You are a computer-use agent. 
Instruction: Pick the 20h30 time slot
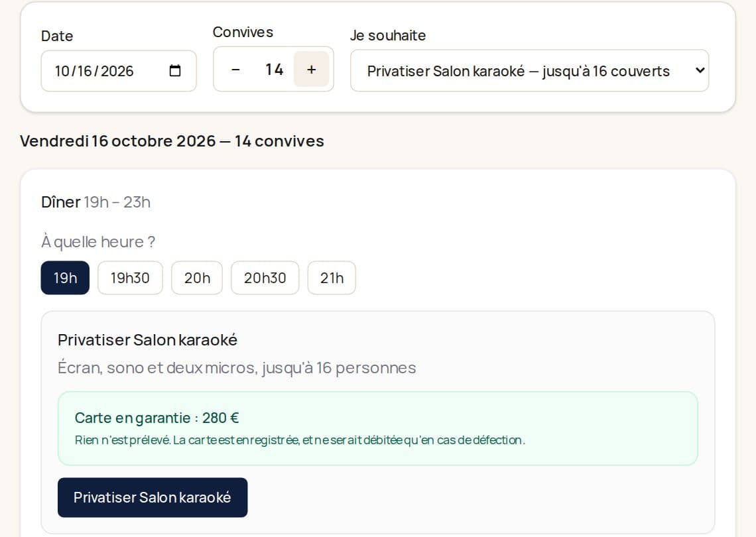click(x=265, y=278)
